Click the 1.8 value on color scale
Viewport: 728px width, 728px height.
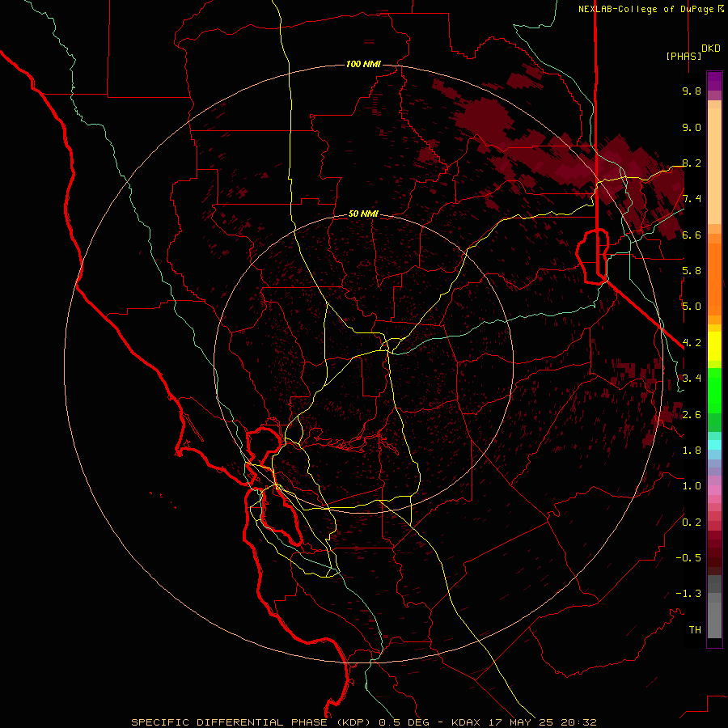point(692,451)
